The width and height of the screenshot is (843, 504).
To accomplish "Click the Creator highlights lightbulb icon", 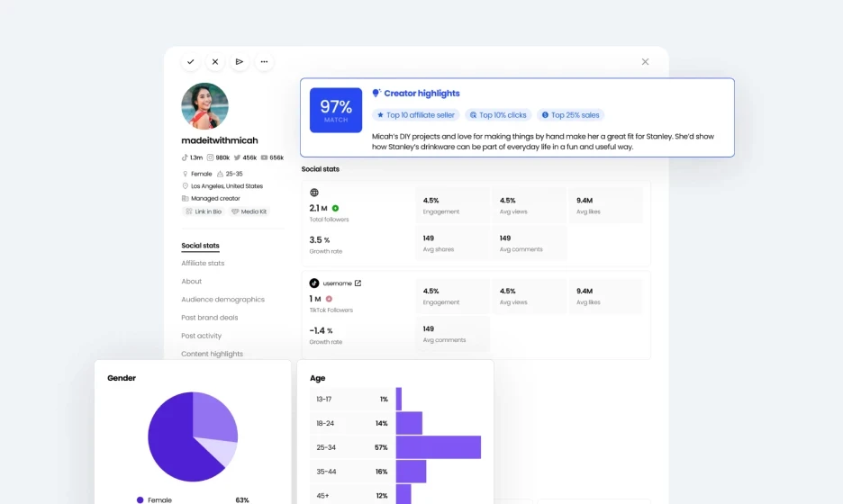I will click(x=376, y=93).
